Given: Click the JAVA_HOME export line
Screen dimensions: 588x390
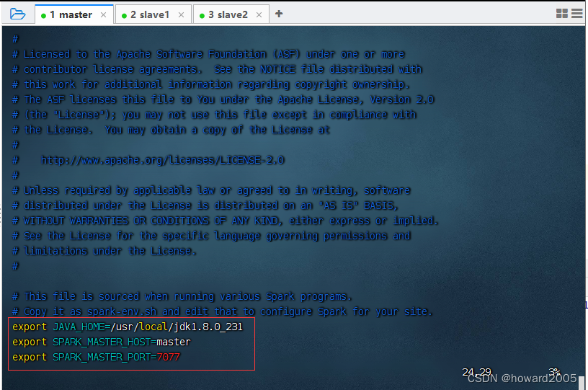Looking at the screenshot, I should tap(128, 327).
